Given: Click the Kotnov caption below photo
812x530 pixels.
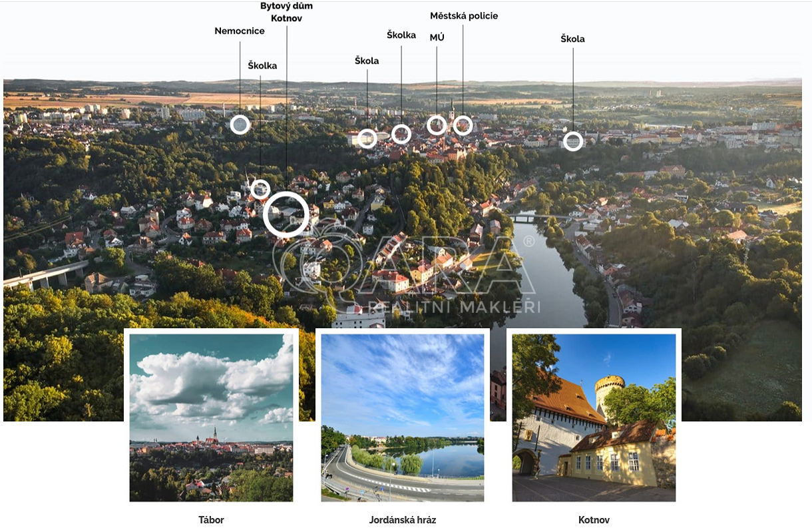Looking at the screenshot, I should point(594,520).
